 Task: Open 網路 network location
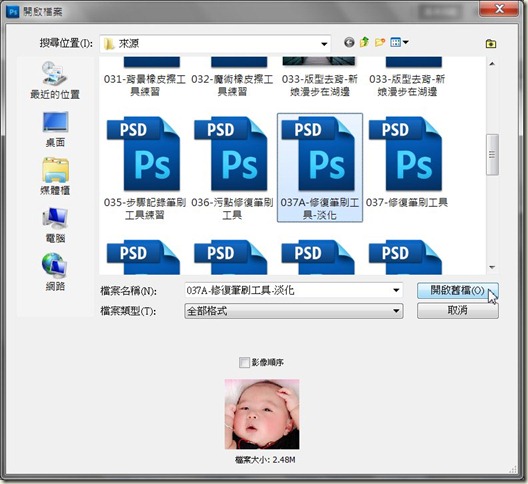[x=55, y=272]
